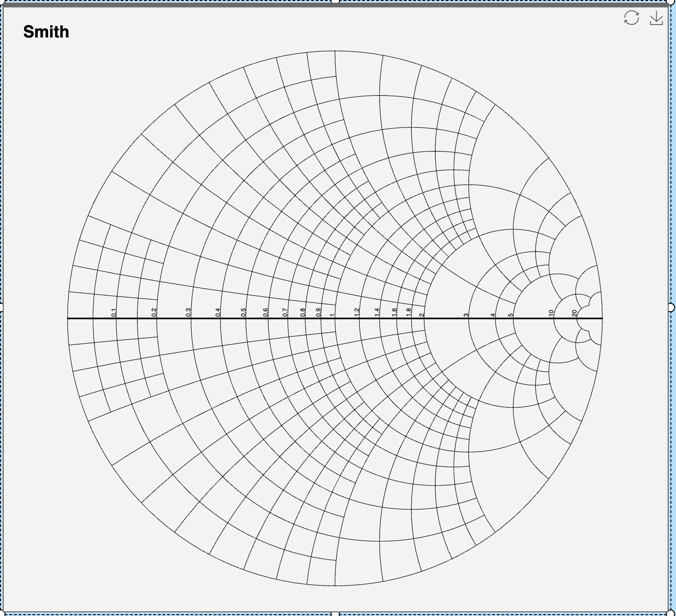The height and width of the screenshot is (616, 676).
Task: Click the 2 resistance label on the axis
Action: click(x=421, y=314)
